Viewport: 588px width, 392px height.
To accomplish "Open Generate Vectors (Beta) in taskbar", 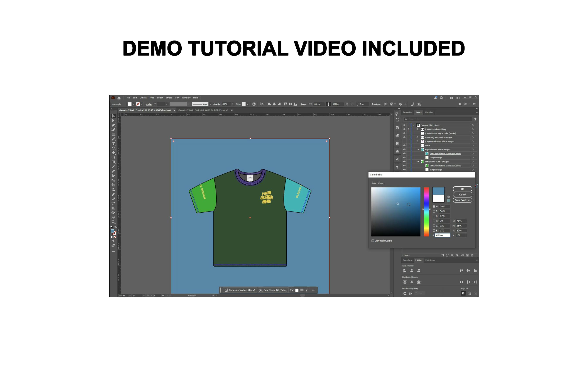I will pyautogui.click(x=240, y=290).
